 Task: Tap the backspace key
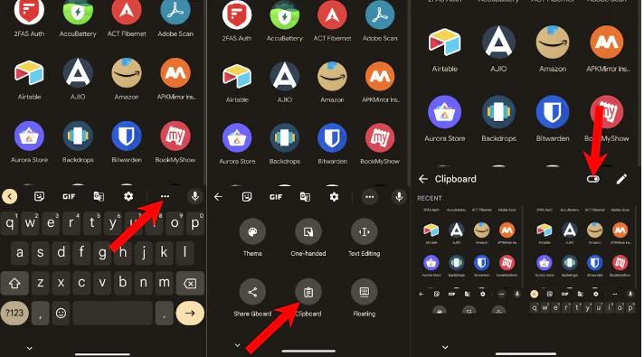click(190, 283)
